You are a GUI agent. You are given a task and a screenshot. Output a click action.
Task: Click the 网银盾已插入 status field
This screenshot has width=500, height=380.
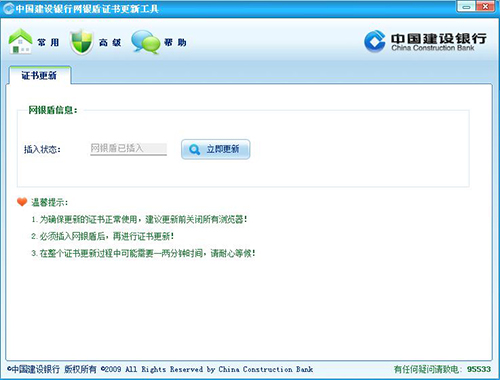tap(128, 149)
